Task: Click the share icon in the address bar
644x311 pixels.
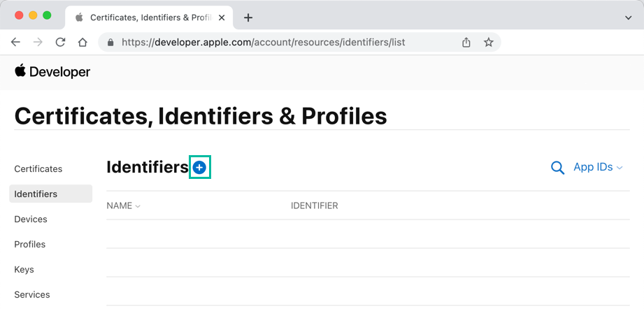Action: (x=466, y=42)
